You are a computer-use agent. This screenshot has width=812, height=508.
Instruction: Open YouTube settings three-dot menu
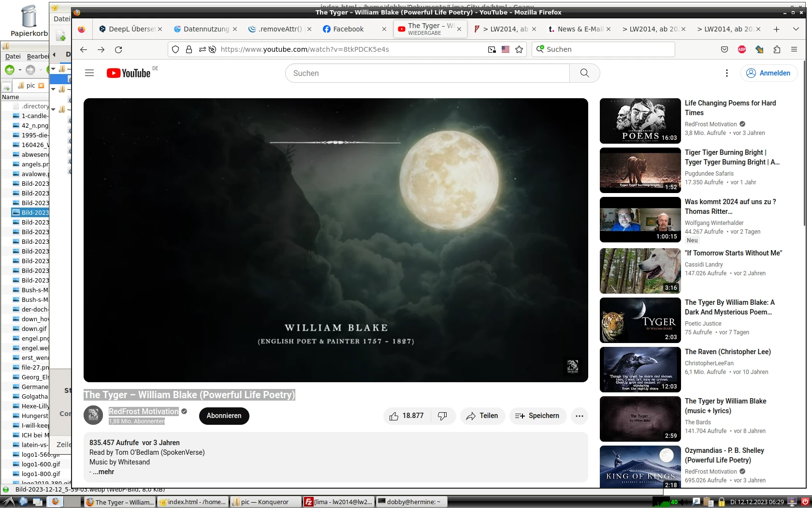pyautogui.click(x=726, y=73)
